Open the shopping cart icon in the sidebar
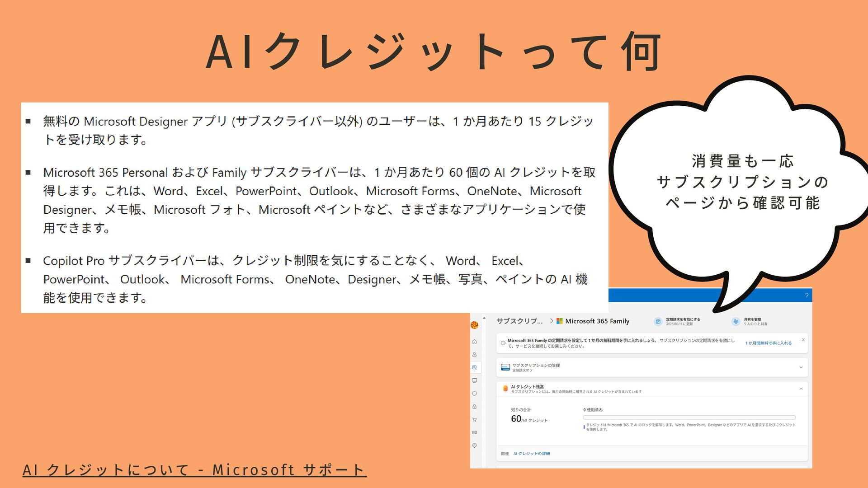The width and height of the screenshot is (868, 488). (474, 420)
